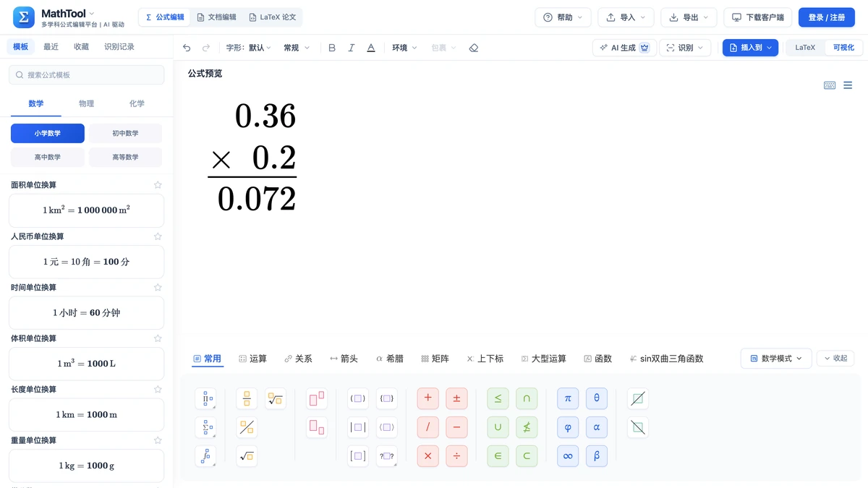The width and height of the screenshot is (868, 488).
Task: Open the 识别记录 tab
Action: 119,47
